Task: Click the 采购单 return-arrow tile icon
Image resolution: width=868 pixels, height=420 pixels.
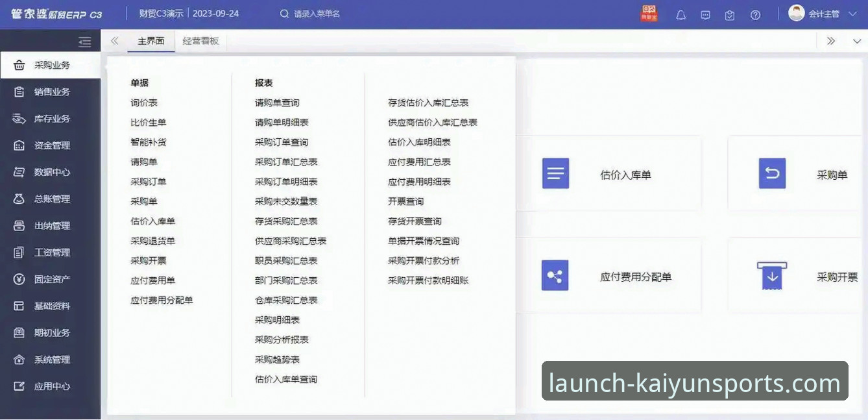Action: click(x=772, y=173)
